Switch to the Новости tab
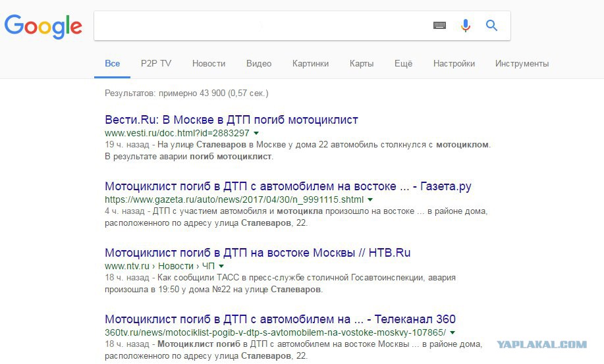 pos(209,63)
